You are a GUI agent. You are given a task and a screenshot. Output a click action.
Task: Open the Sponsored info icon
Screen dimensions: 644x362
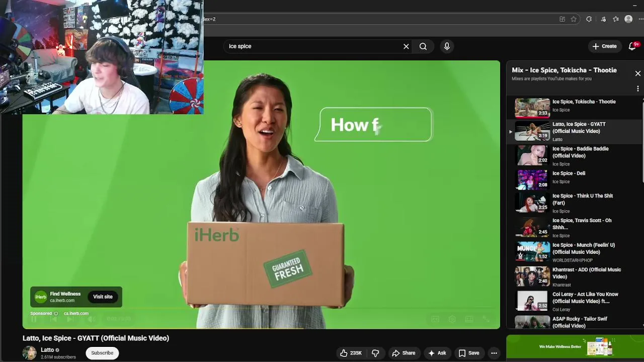coord(56,314)
